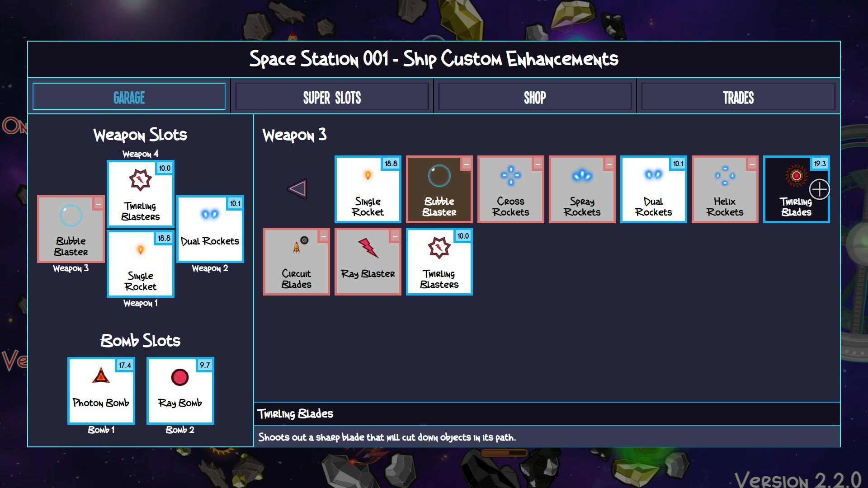Screen dimensions: 868x488
Task: Click the Twirling Blades description title
Action: click(x=295, y=413)
